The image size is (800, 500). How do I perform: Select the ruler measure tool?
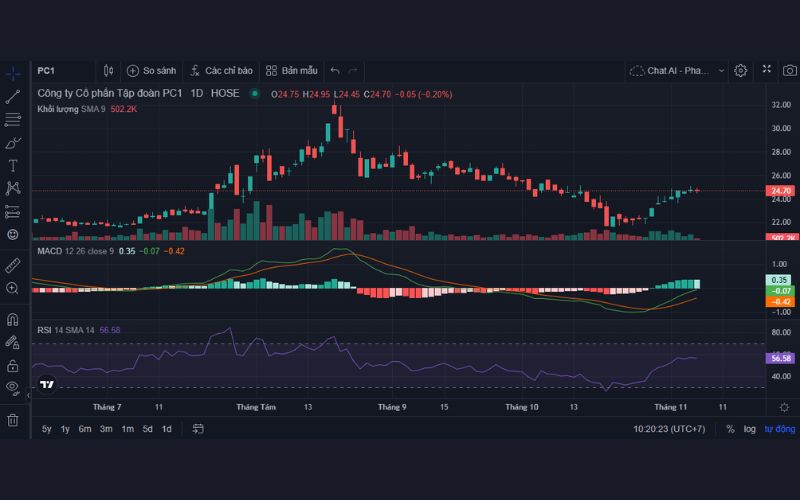[x=13, y=265]
